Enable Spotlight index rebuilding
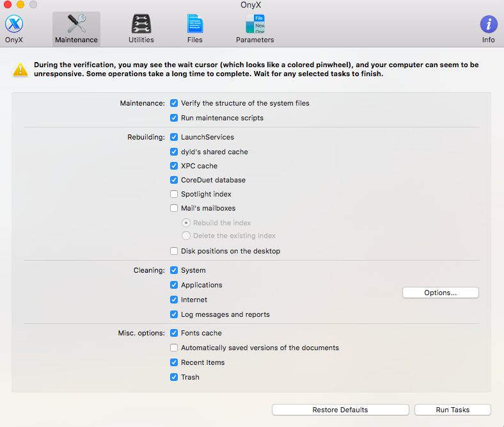 pos(174,194)
